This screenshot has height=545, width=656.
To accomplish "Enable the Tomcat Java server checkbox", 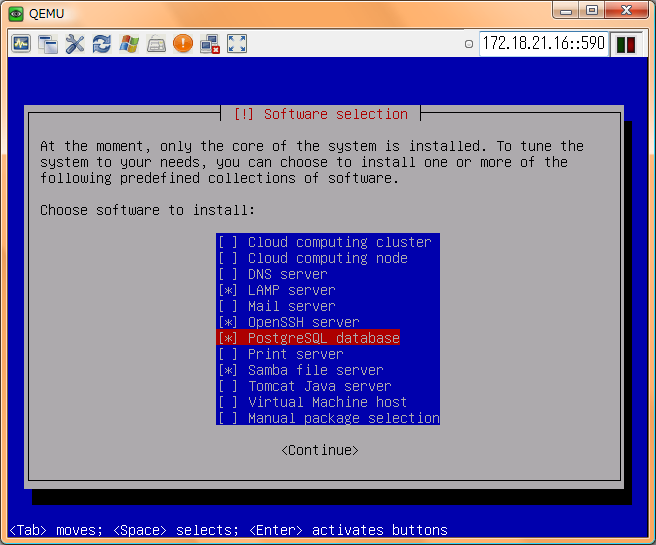I will coord(228,386).
